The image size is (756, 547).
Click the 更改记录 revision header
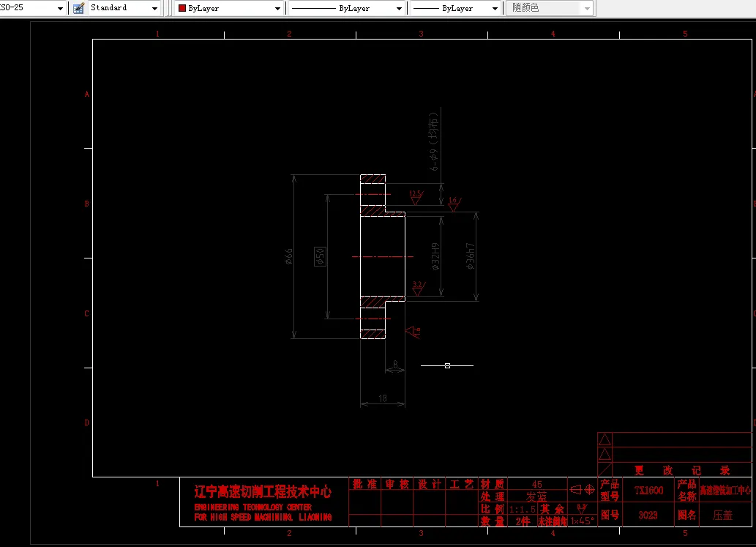[x=682, y=470]
